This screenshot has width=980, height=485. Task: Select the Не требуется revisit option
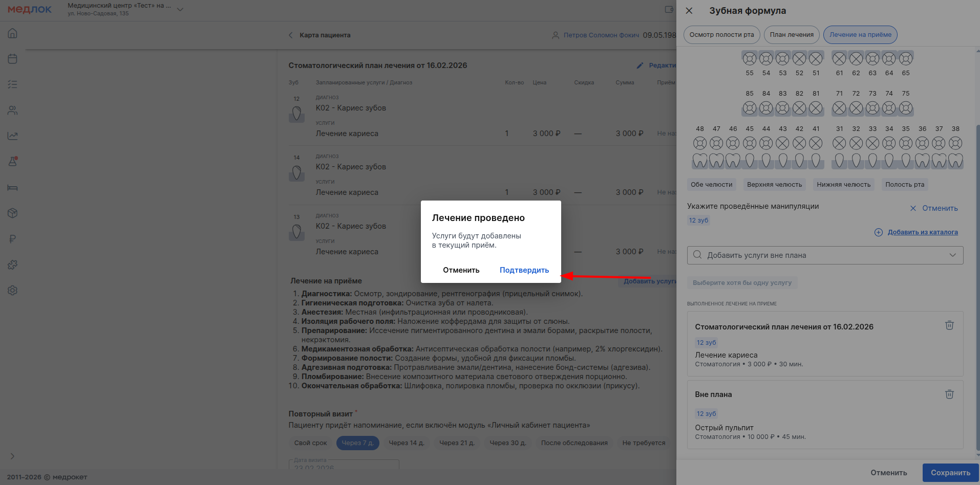[x=644, y=443]
